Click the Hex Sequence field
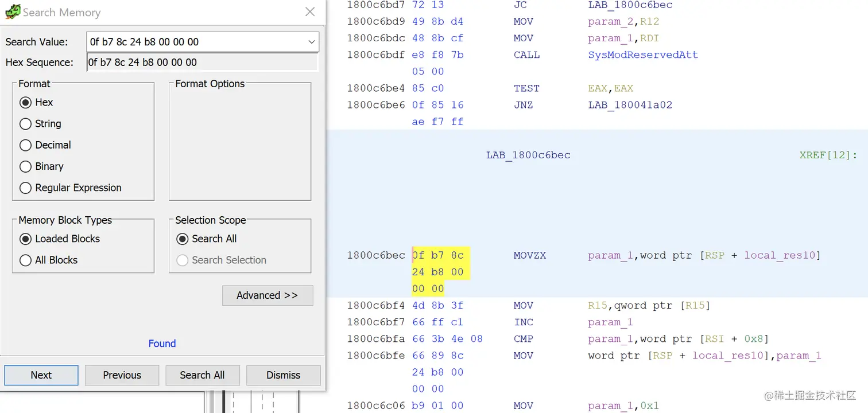Image resolution: width=868 pixels, height=413 pixels. [202, 62]
